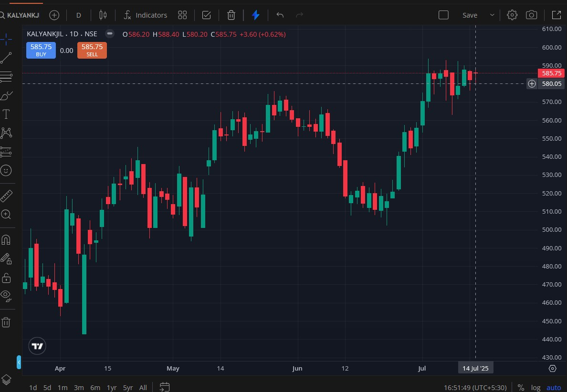The image size is (567, 392).
Task: Click the orange 585.75 SELL button
Action: click(92, 50)
